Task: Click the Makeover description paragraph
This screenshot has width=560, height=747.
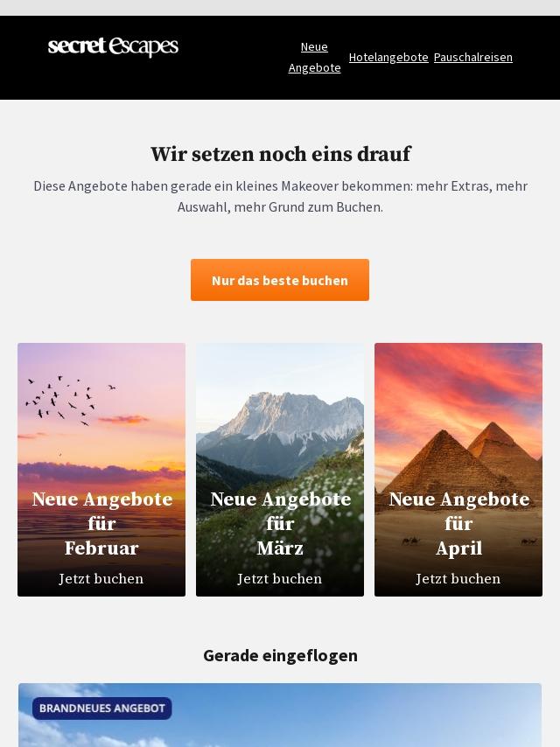Action: click(280, 196)
